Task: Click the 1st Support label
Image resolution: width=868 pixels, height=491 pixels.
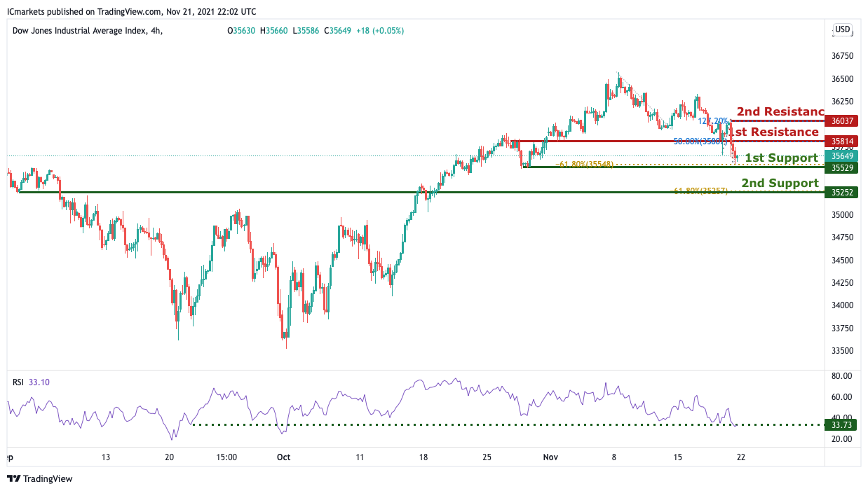Action: 781,158
